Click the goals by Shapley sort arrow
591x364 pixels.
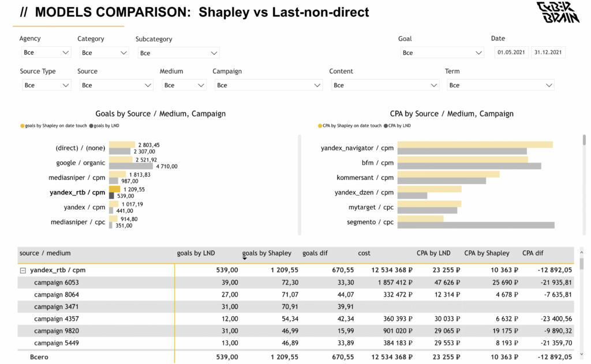245,258
